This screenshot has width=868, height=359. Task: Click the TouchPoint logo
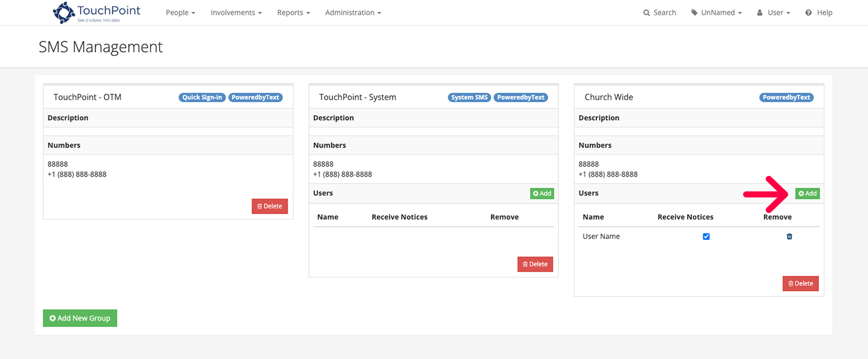coord(96,12)
